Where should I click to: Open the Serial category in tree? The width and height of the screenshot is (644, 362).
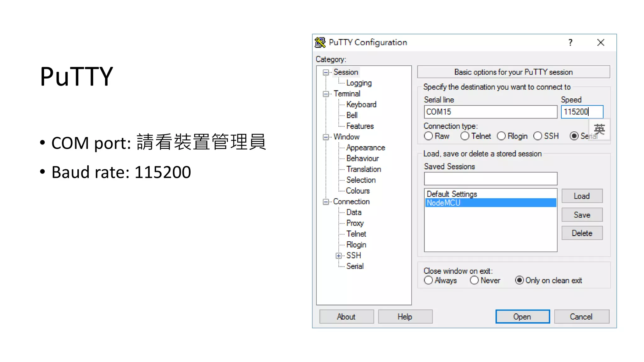point(355,266)
